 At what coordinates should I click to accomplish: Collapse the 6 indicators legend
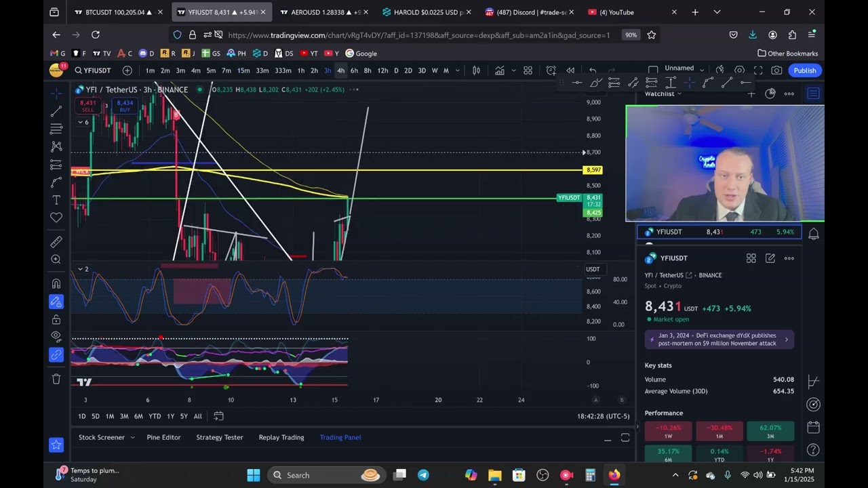[83, 123]
